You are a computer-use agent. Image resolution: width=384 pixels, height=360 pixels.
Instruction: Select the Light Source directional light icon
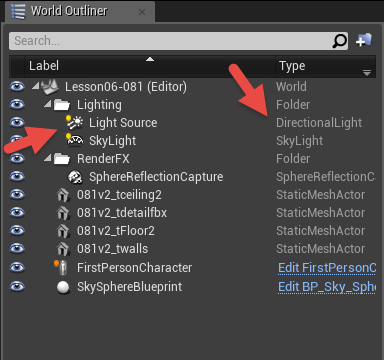[x=74, y=122]
